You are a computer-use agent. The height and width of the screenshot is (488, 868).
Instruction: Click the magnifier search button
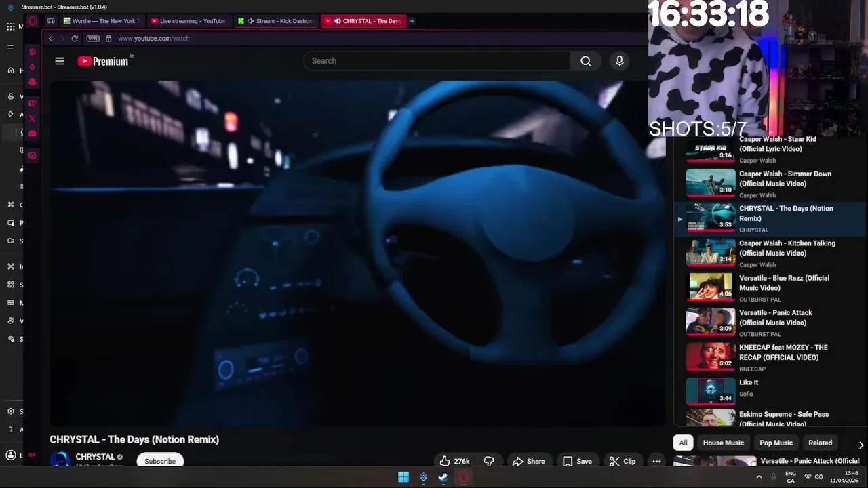586,61
